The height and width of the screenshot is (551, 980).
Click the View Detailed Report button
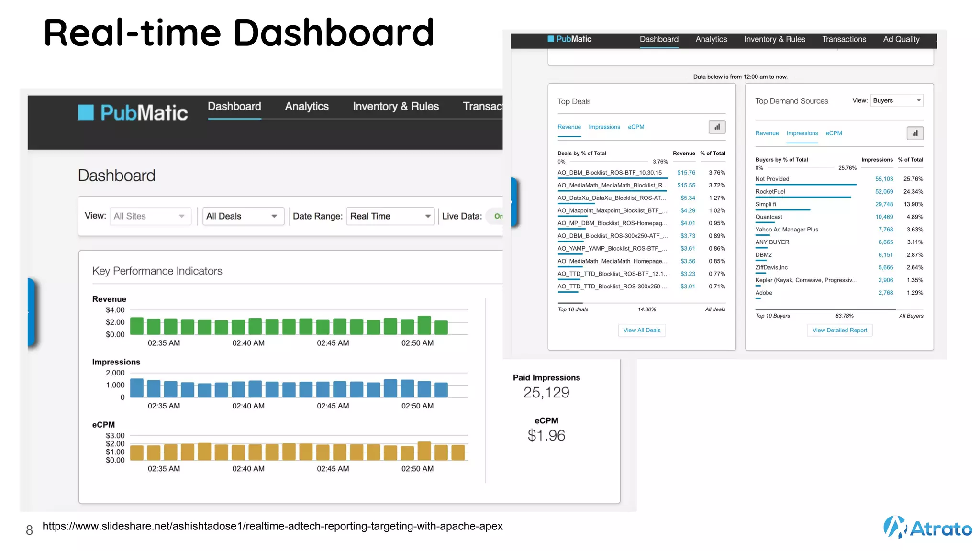(x=839, y=331)
